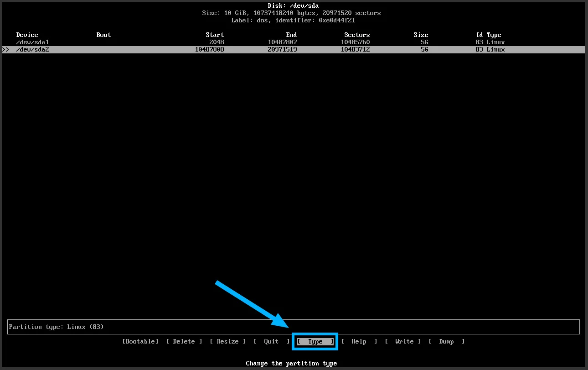588x370 pixels.
Task: Open the Help menu option
Action: (359, 341)
